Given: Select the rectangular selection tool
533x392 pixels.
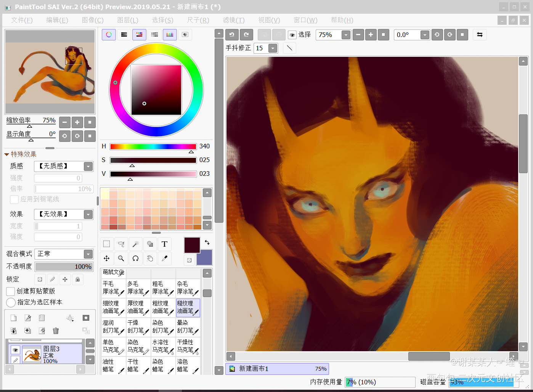Looking at the screenshot, I should click(107, 244).
